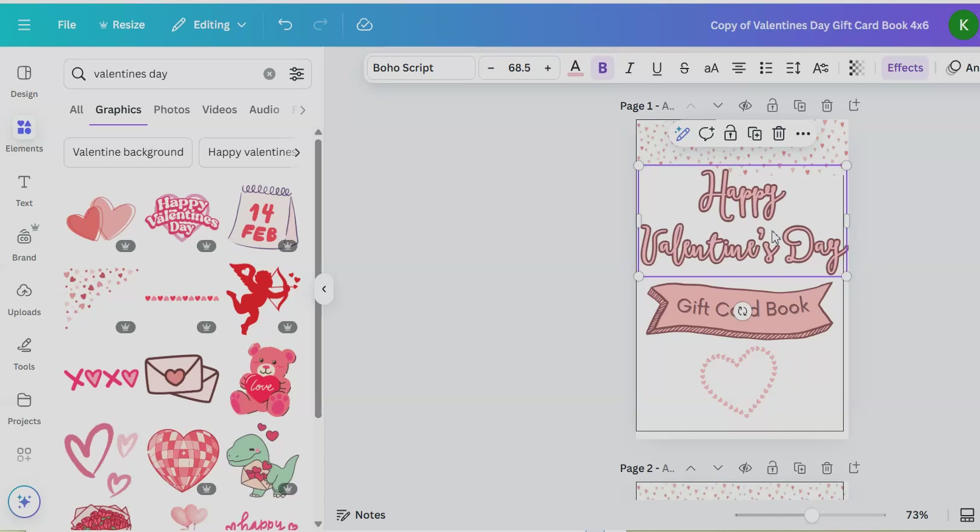The width and height of the screenshot is (980, 532).
Task: Open the Boho Script font dropdown
Action: point(420,68)
